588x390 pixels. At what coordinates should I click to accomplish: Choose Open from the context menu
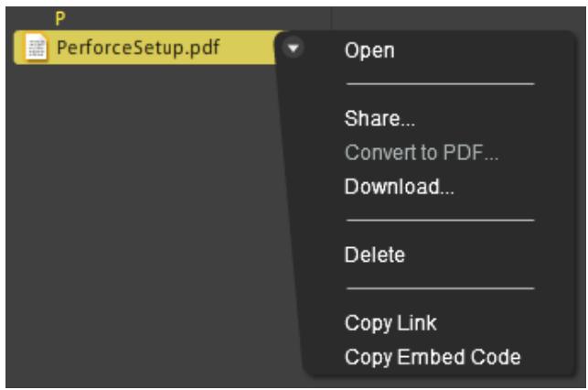coord(369,50)
